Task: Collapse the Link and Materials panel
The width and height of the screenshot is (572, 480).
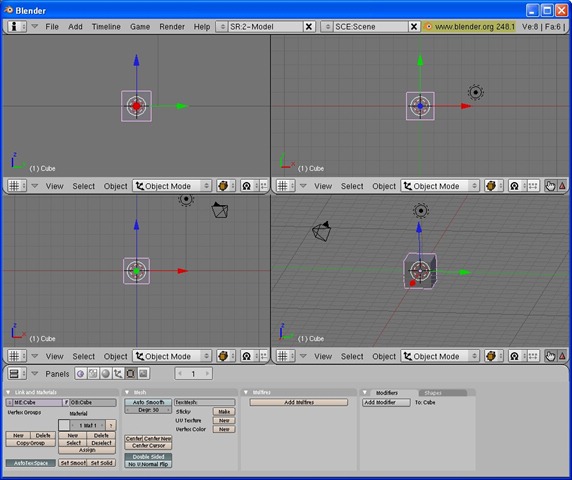Action: 8,392
